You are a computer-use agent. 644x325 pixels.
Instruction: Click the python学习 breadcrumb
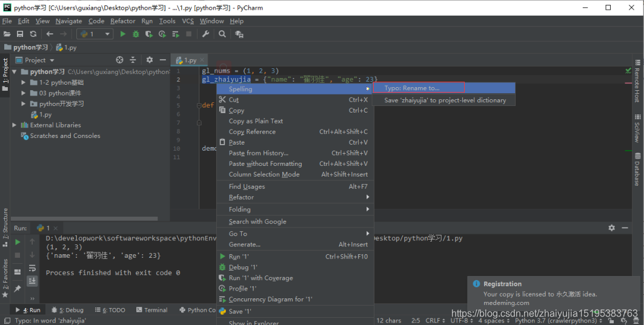[26, 48]
